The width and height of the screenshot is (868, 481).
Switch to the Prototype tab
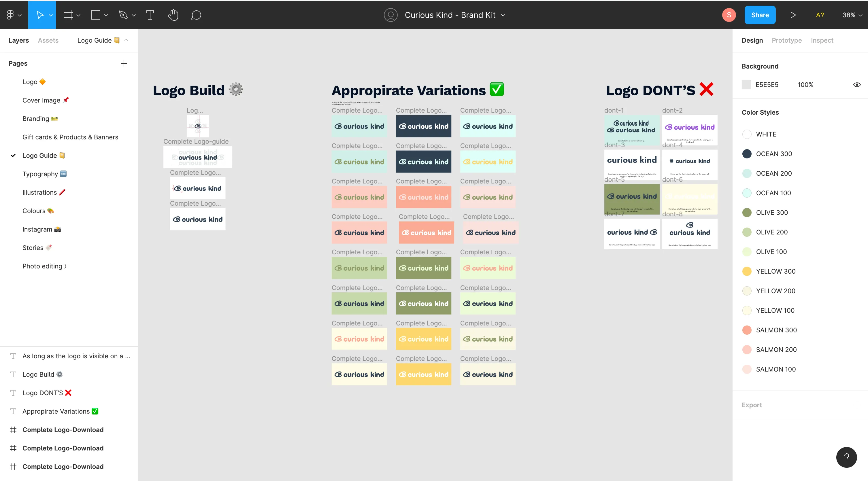click(x=786, y=40)
